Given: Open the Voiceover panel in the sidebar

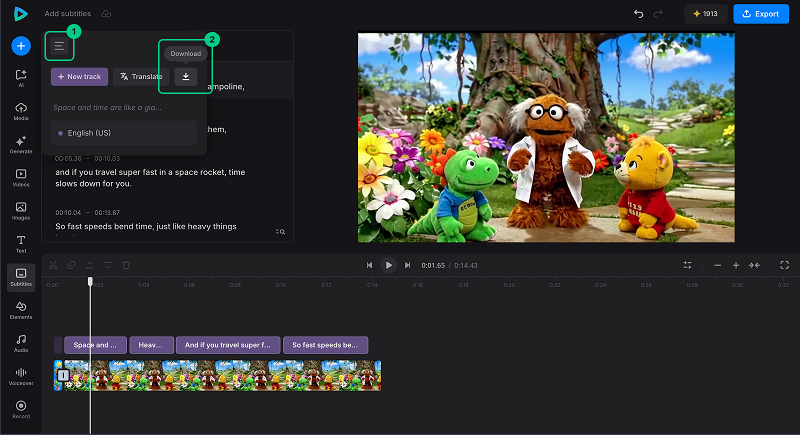Looking at the screenshot, I should pos(21,376).
